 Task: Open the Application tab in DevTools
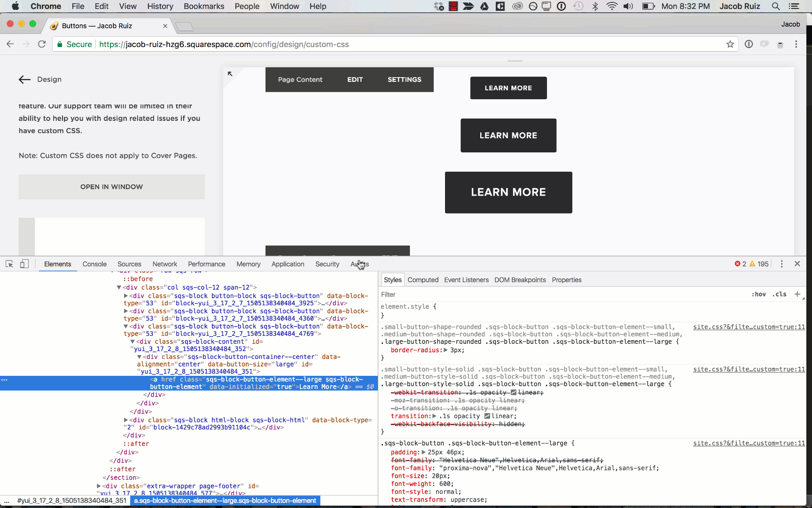pos(288,264)
